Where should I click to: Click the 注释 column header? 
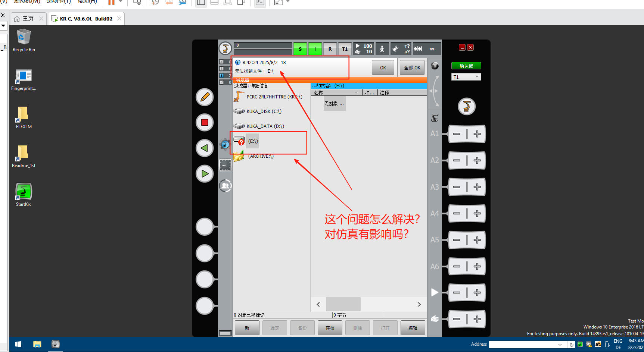(402, 92)
